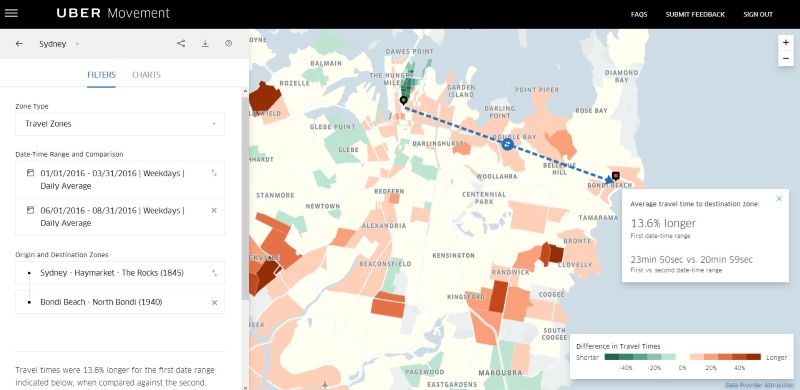Zoom in on the map

pyautogui.click(x=786, y=43)
